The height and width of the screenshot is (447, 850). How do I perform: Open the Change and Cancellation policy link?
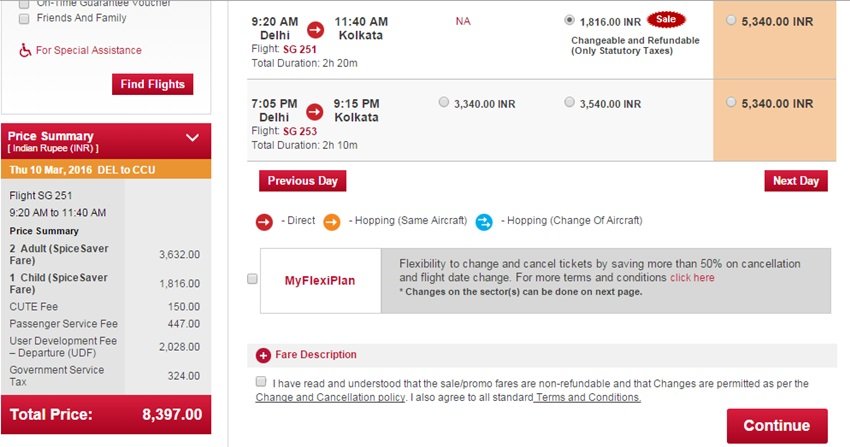(x=330, y=398)
